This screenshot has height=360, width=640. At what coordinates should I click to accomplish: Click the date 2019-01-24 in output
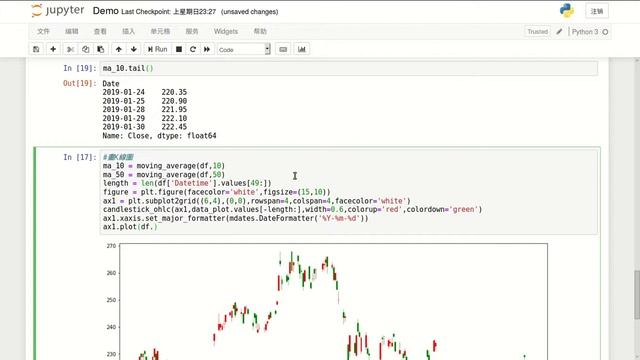coord(123,92)
